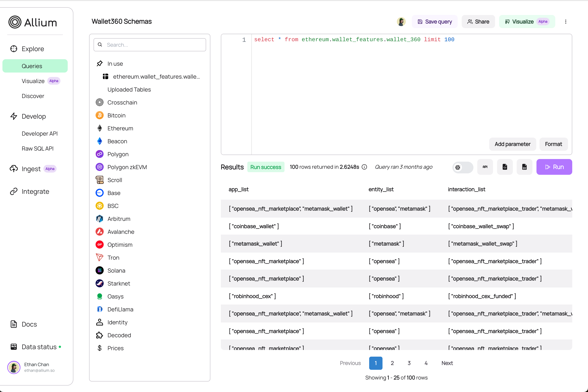Select the Discover menu item

(x=33, y=96)
